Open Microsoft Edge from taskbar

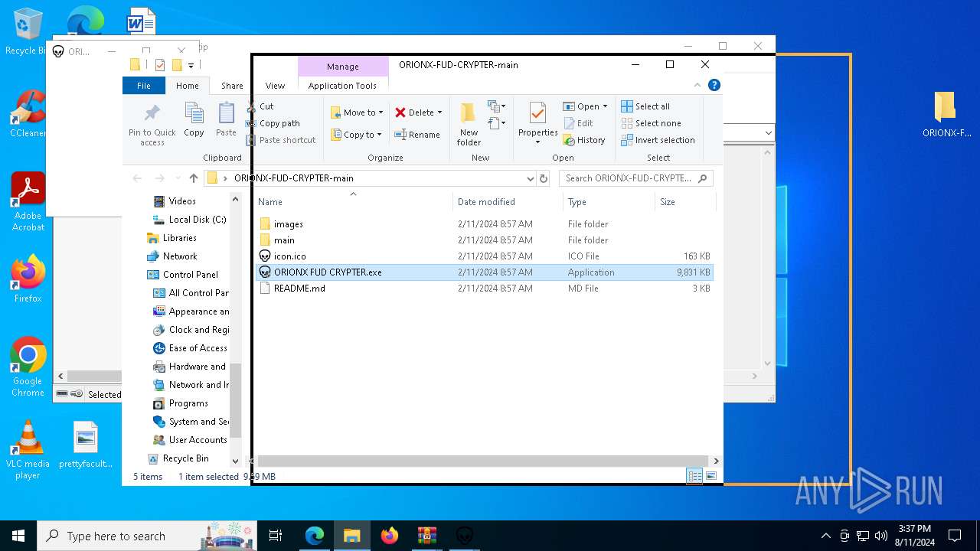(315, 536)
